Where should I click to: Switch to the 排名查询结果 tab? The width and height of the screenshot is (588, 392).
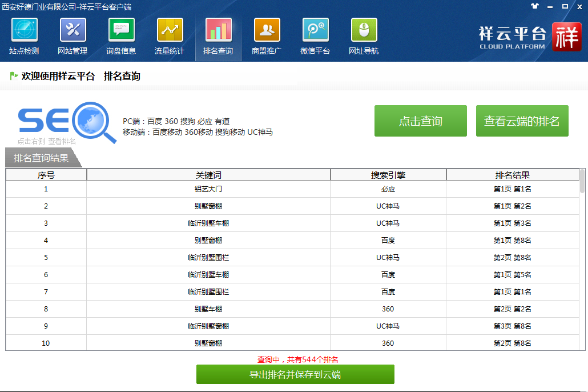point(41,158)
